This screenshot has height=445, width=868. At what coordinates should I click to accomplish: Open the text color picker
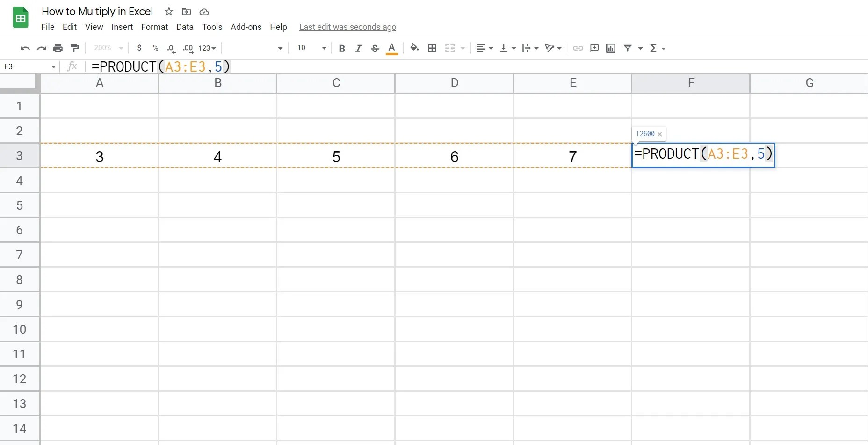click(x=391, y=48)
